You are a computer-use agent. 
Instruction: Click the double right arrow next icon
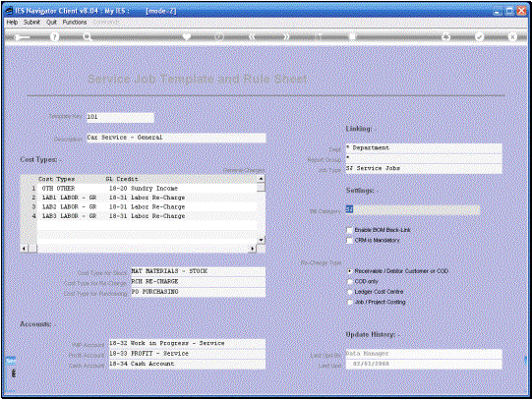[287, 36]
